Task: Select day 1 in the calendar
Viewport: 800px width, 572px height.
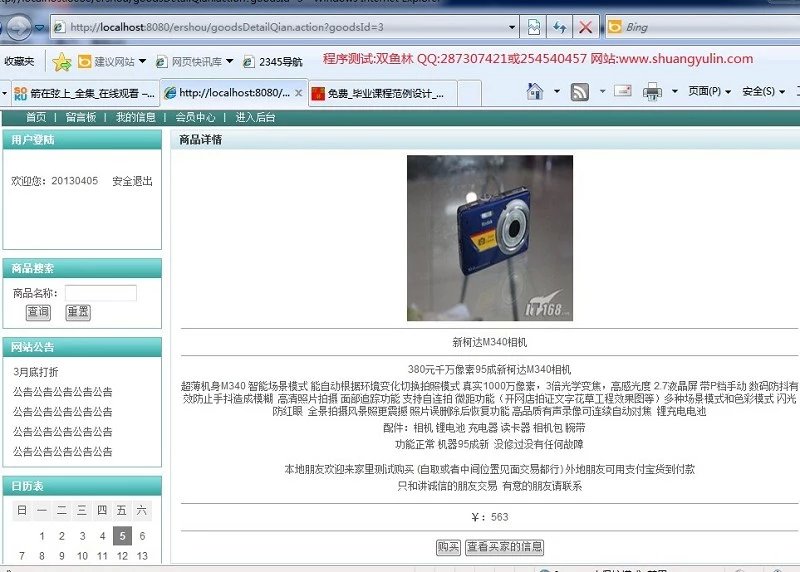Action: (x=42, y=536)
